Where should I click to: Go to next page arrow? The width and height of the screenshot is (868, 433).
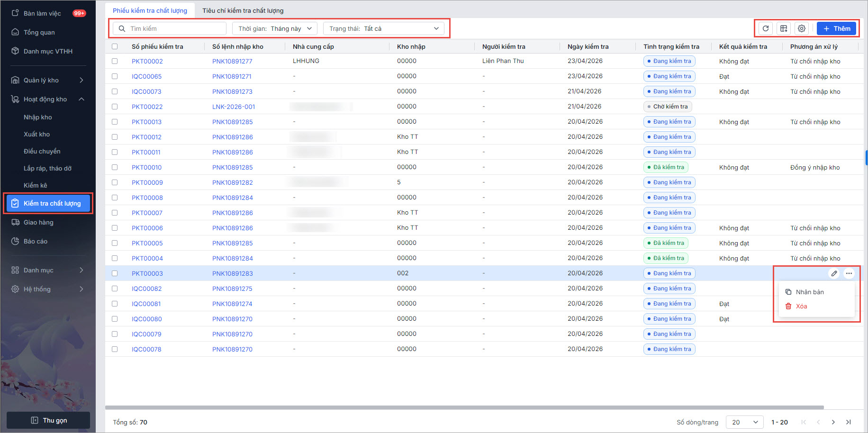point(833,422)
